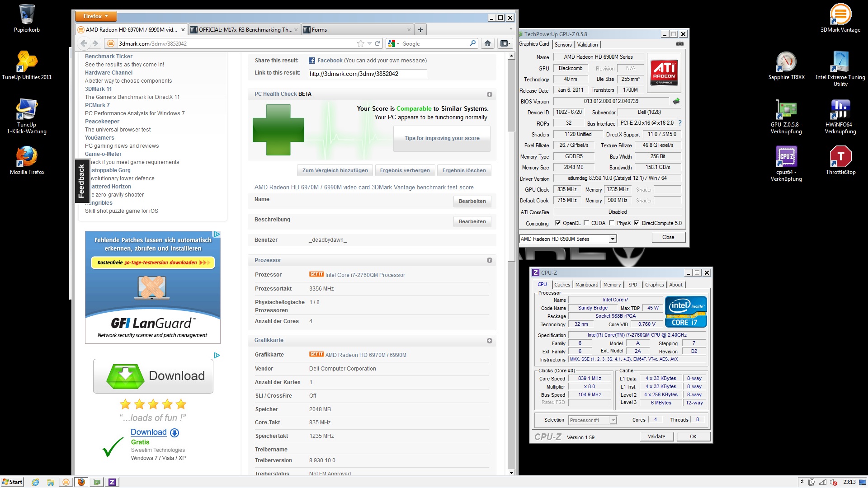Screen dimensions: 868x488
Task: Save BIOS icon in GPU-Z
Action: point(676,101)
